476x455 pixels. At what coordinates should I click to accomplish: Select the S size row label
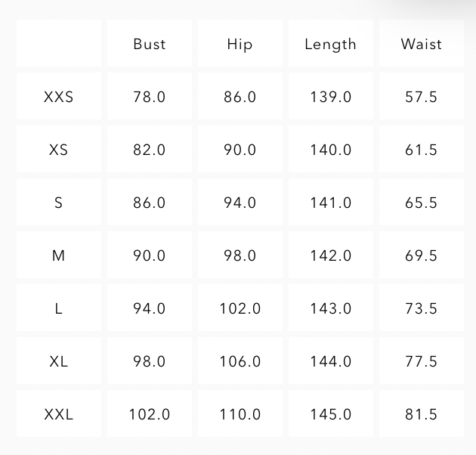[x=58, y=203]
